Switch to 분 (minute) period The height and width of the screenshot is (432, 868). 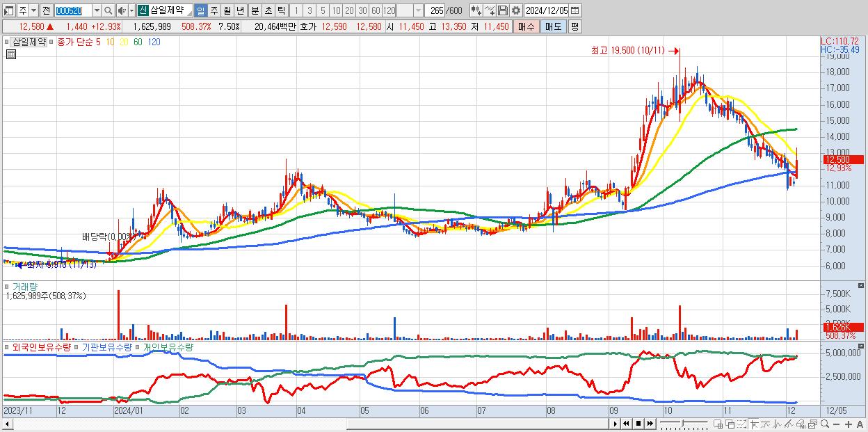tap(255, 10)
